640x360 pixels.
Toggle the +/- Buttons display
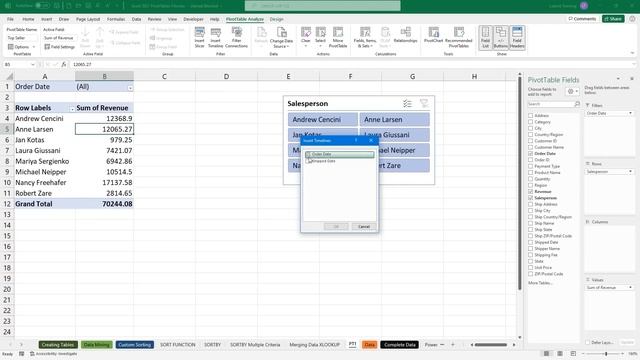pos(501,38)
